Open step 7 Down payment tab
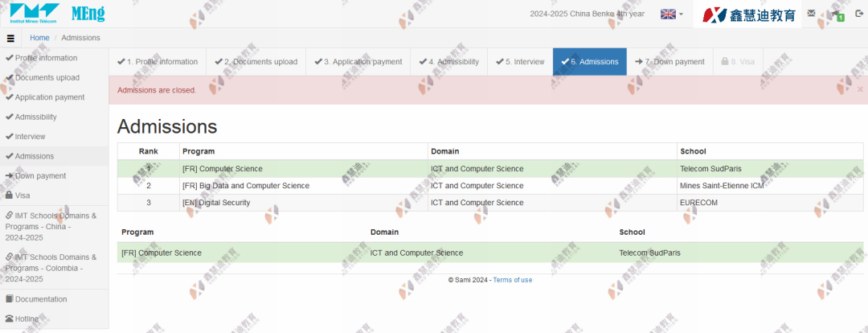Viewport: 868px width, 333px height. 669,61
